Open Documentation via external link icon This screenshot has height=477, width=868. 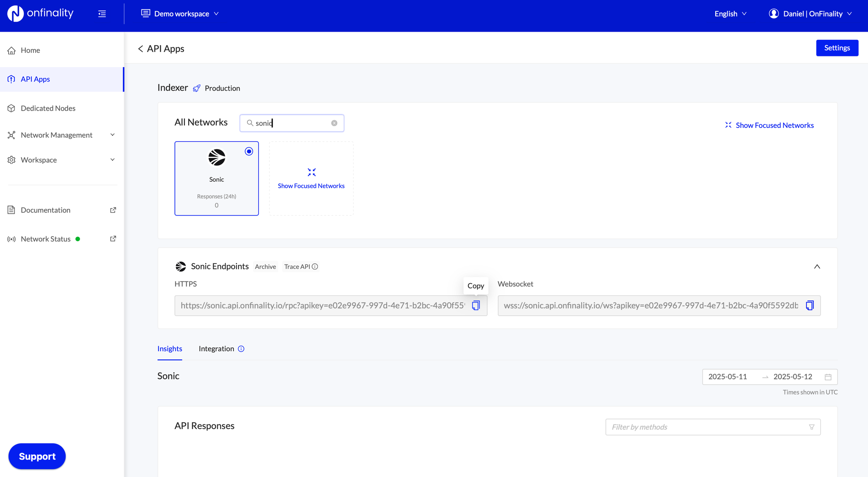click(113, 210)
